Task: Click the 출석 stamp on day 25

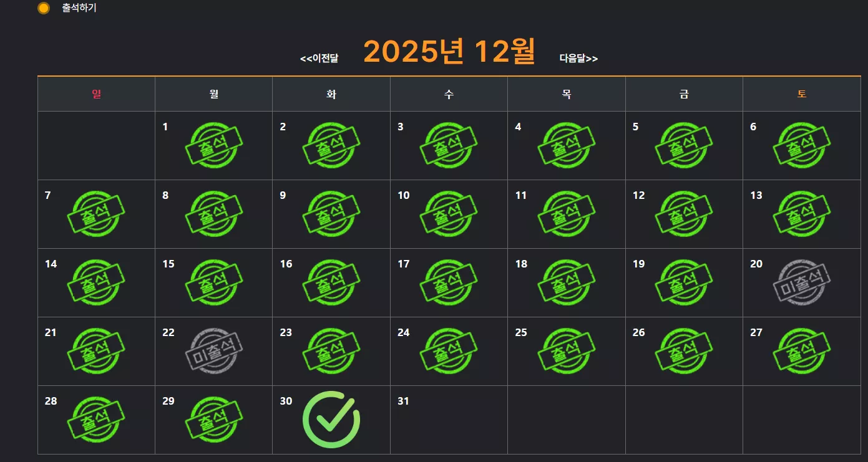Action: coord(567,351)
